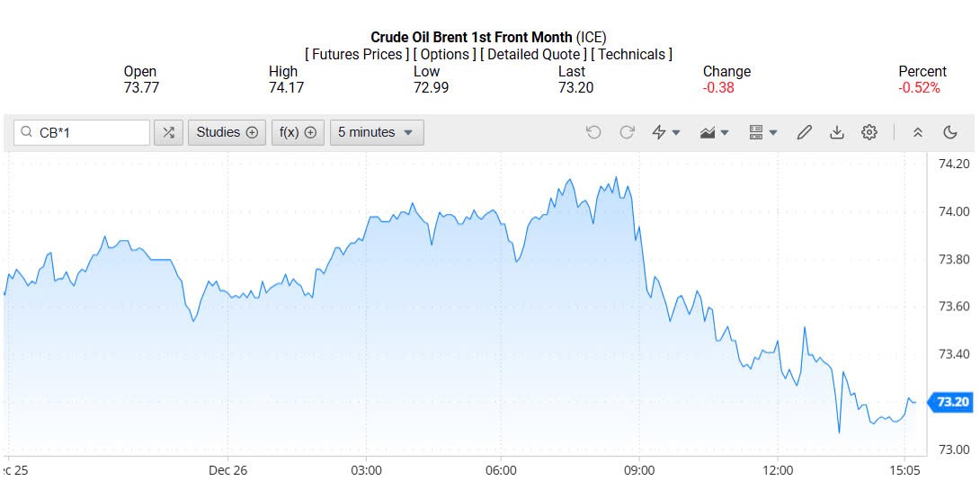
Task: Open the lightning events dropdown
Action: pyautogui.click(x=665, y=132)
